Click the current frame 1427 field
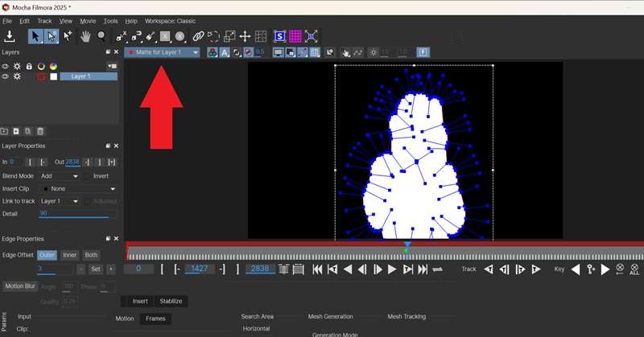 click(x=199, y=269)
